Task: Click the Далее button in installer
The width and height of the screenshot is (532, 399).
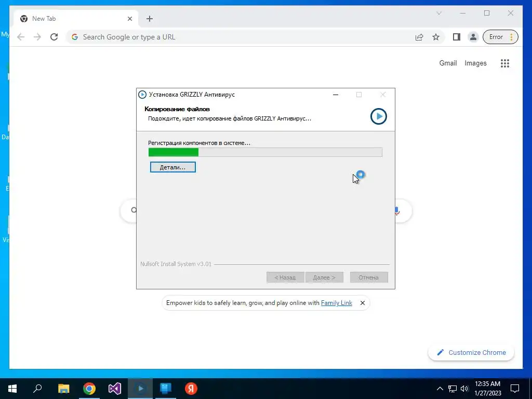Action: 324,277
